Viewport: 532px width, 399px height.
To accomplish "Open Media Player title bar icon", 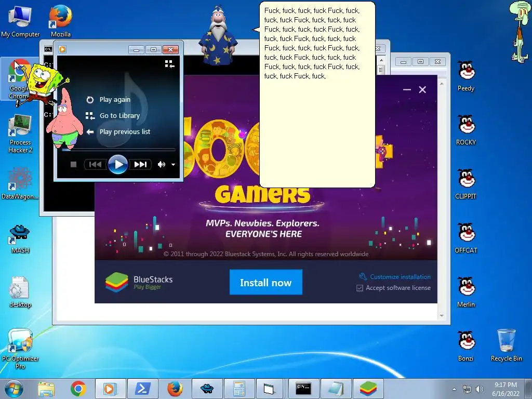I will click(x=62, y=49).
